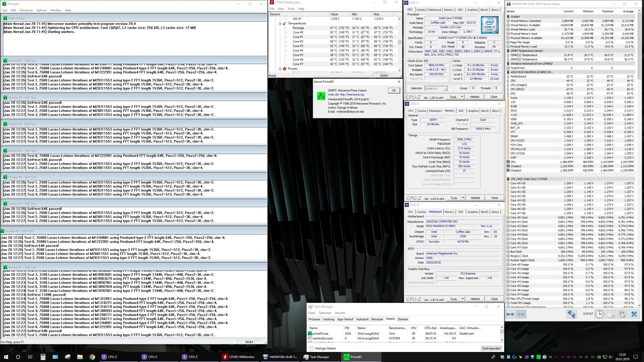The image size is (644, 362).
Task: Open Prime95 Advanced menu
Action: pyautogui.click(x=26, y=10)
